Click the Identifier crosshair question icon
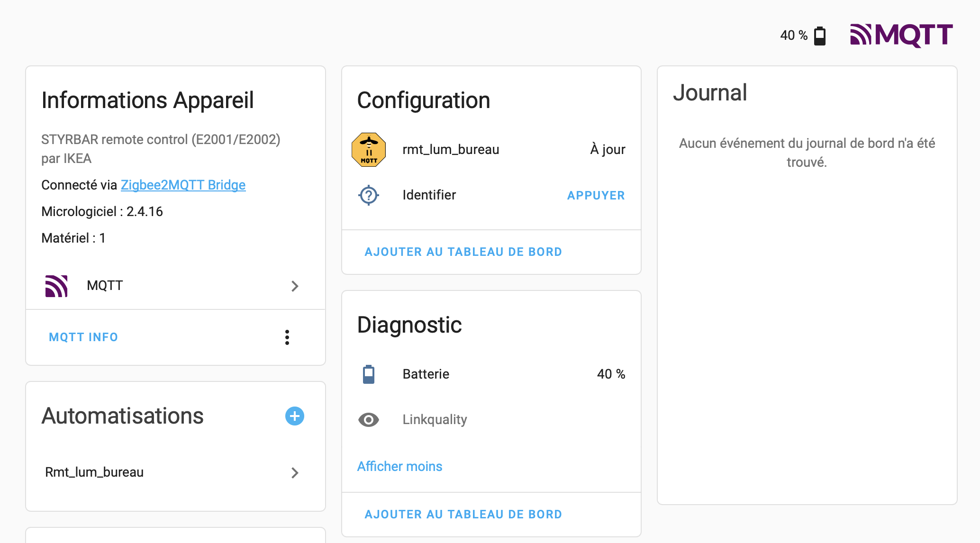This screenshot has height=543, width=980. 368,195
